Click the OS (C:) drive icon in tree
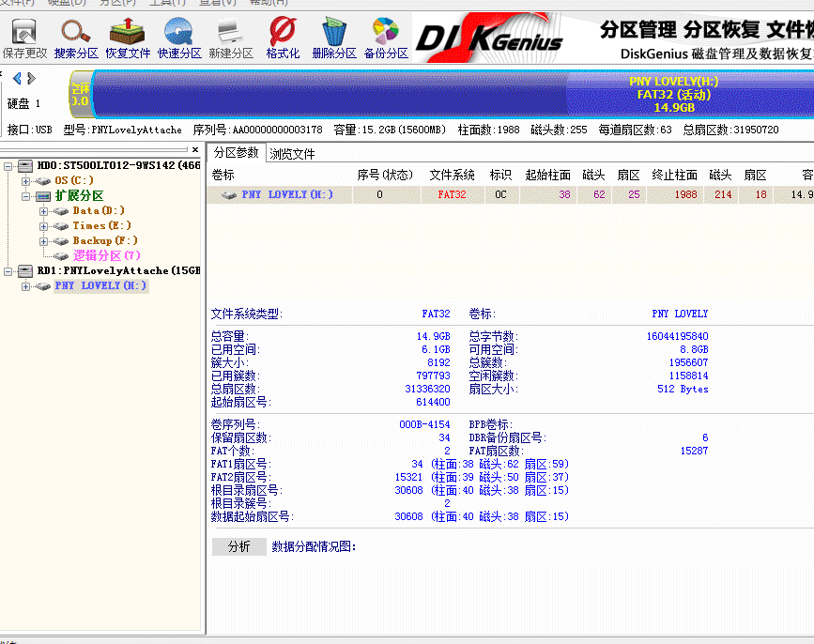This screenshot has height=644, width=814. (42, 181)
